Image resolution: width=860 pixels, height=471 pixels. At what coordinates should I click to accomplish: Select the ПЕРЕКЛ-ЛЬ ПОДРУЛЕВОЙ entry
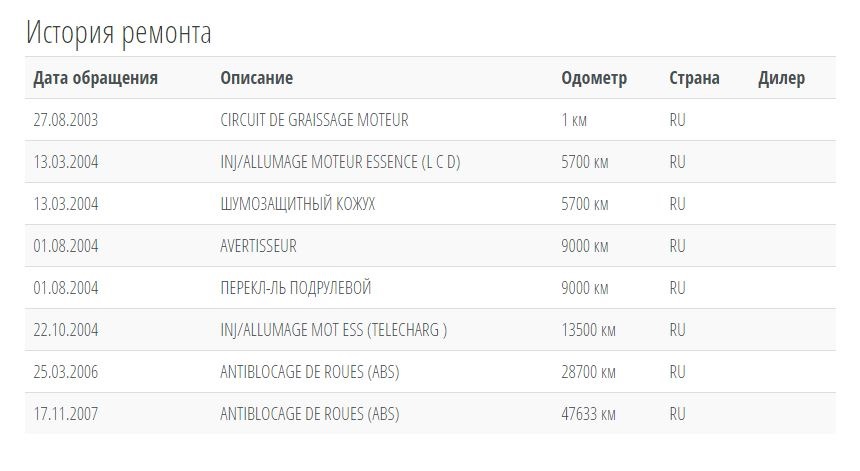296,288
